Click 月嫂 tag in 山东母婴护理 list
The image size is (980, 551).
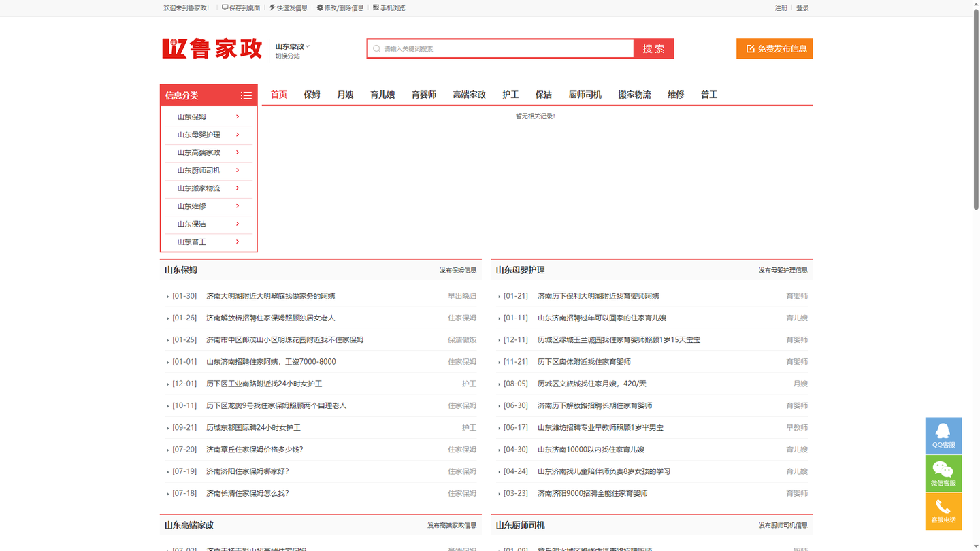pos(800,384)
